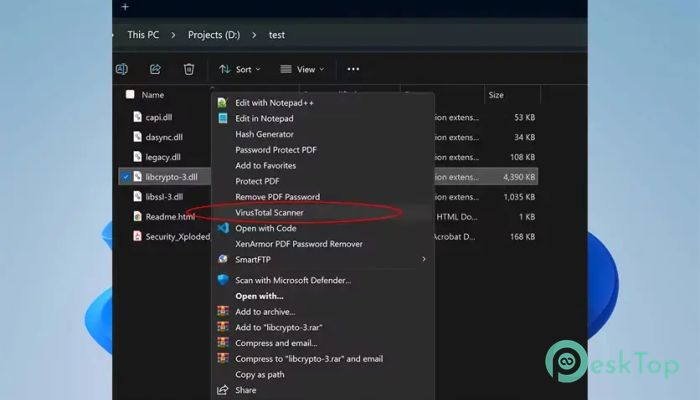Click the Microsoft Defender shield icon
700x400 pixels.
[x=223, y=280]
